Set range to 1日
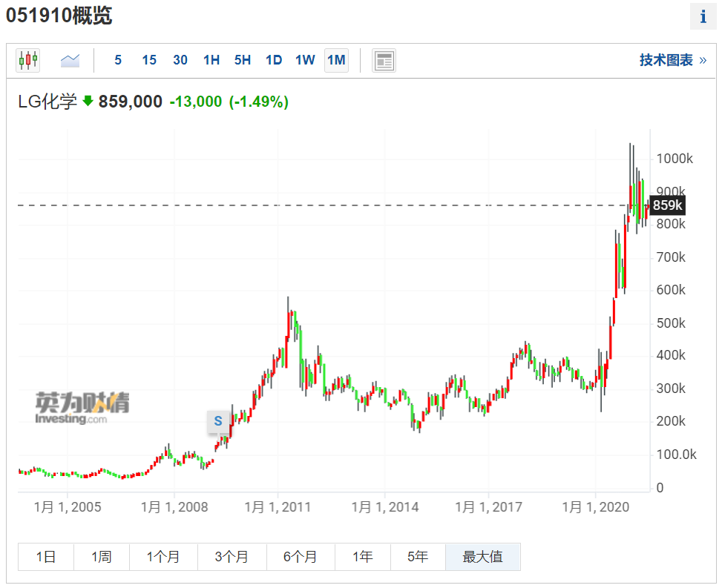722x588 pixels. [x=46, y=557]
